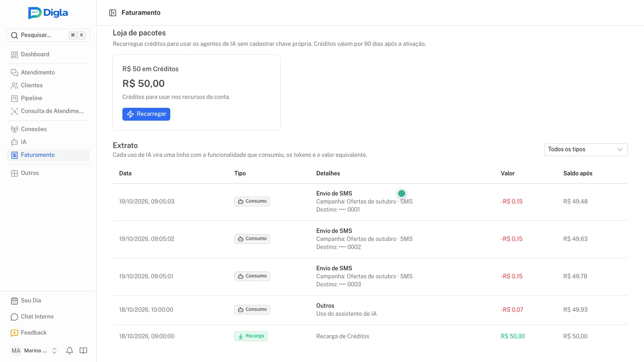
Task: Collapse the sidebar panel icon
Action: click(x=113, y=13)
